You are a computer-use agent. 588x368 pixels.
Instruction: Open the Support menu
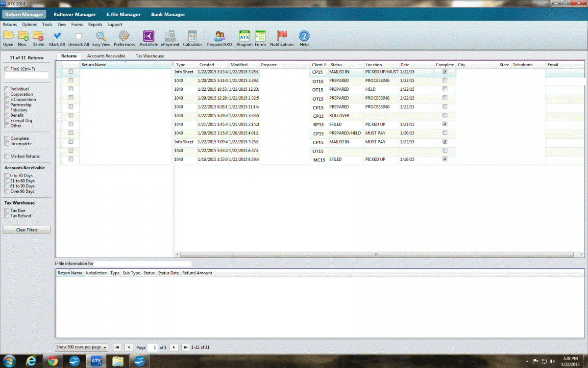(115, 25)
